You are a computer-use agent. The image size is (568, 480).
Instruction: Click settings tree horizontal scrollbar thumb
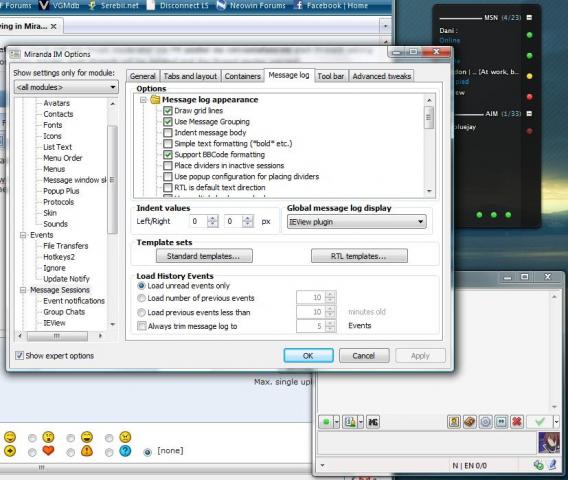tap(57, 336)
